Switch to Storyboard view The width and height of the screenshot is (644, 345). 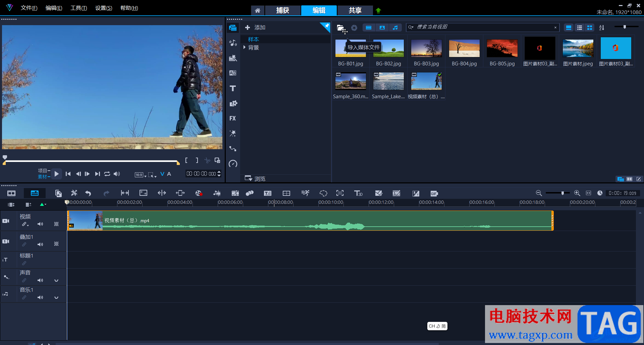click(11, 193)
